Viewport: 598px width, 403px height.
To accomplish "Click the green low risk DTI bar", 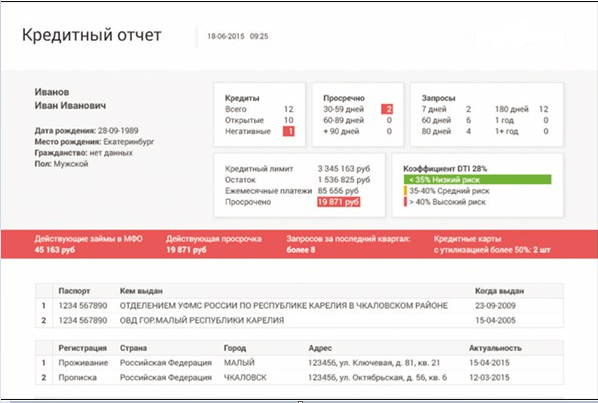I will point(477,180).
